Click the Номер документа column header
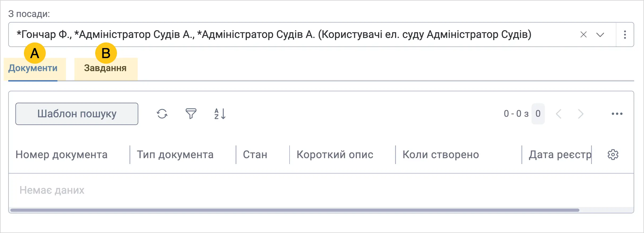644x233 pixels. coord(61,155)
